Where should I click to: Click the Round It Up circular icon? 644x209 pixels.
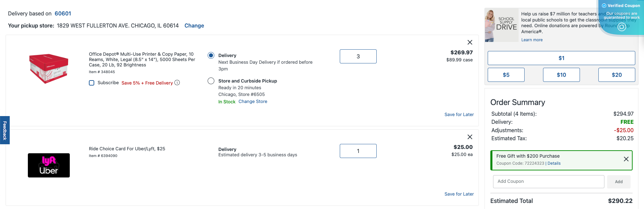(621, 27)
